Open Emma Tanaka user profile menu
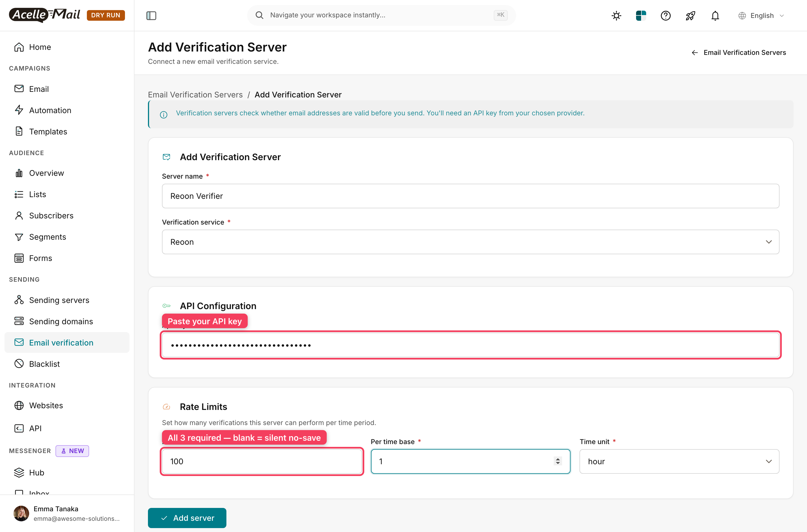The width and height of the screenshot is (807, 532). click(67, 513)
